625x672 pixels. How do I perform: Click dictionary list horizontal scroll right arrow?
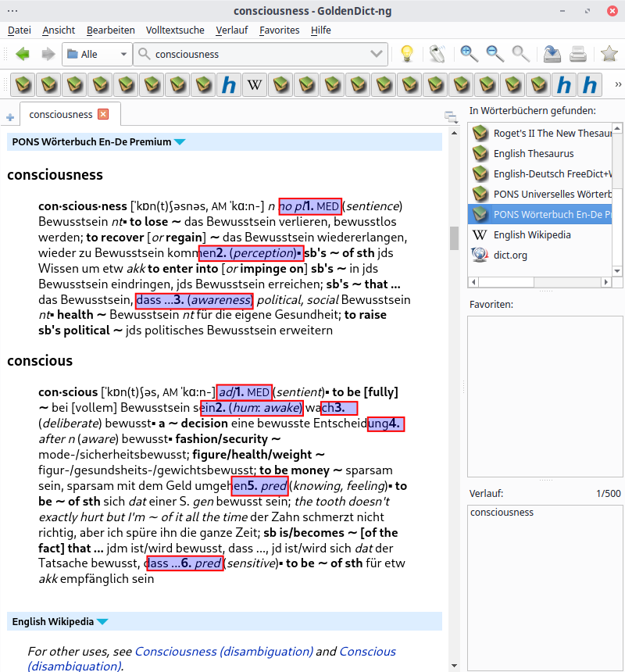click(605, 282)
